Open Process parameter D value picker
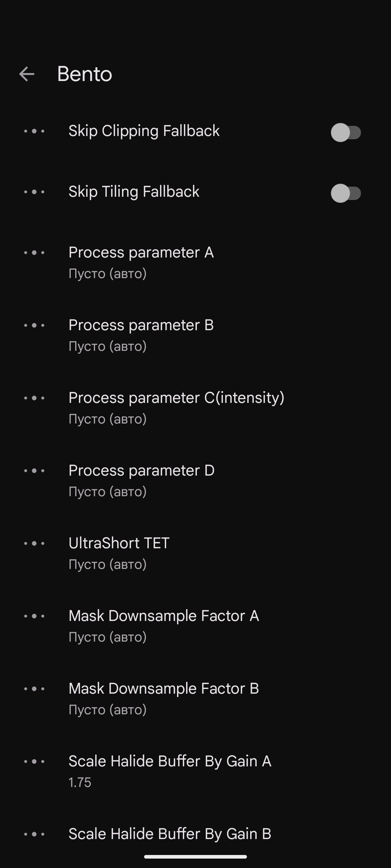 pos(195,481)
